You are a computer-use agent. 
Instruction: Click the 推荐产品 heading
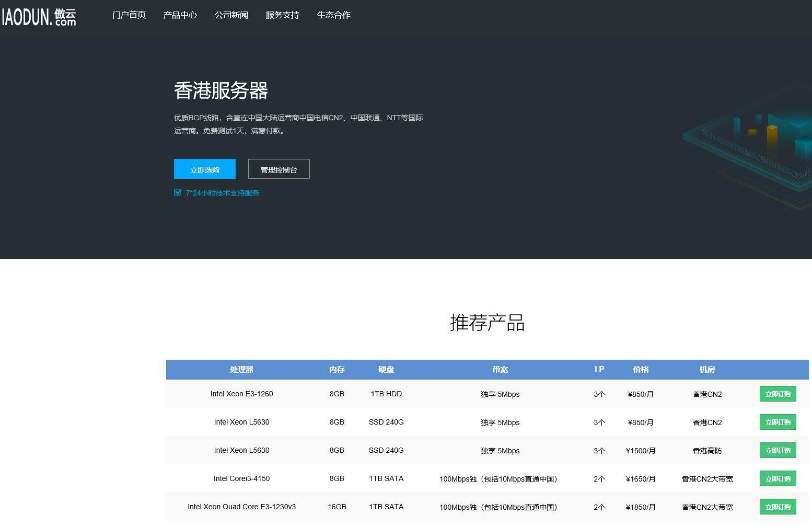(487, 323)
